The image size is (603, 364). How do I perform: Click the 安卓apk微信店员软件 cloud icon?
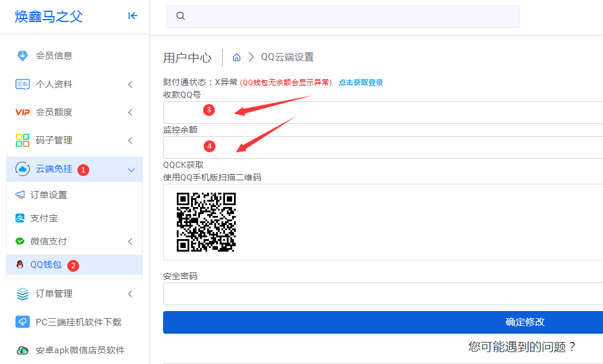coord(22,350)
